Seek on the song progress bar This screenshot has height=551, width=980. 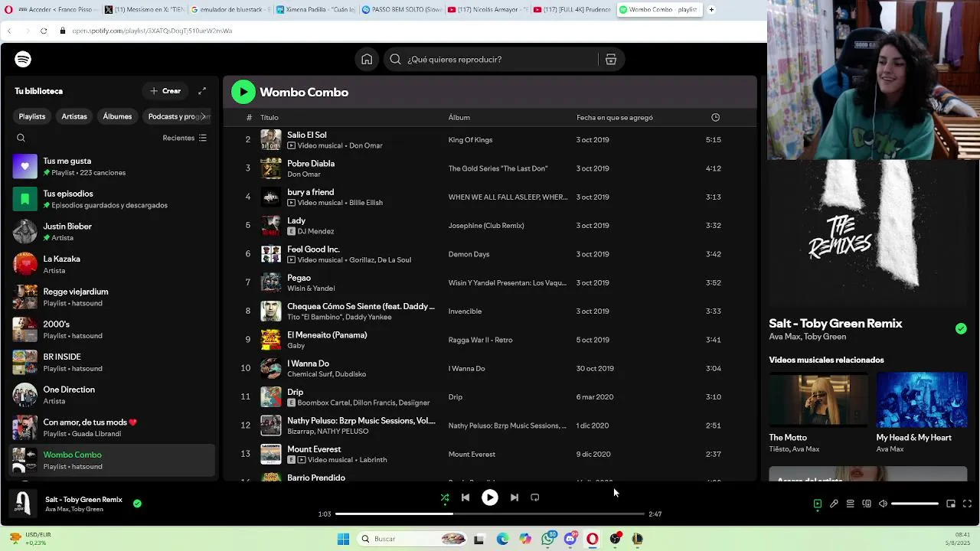(x=490, y=514)
